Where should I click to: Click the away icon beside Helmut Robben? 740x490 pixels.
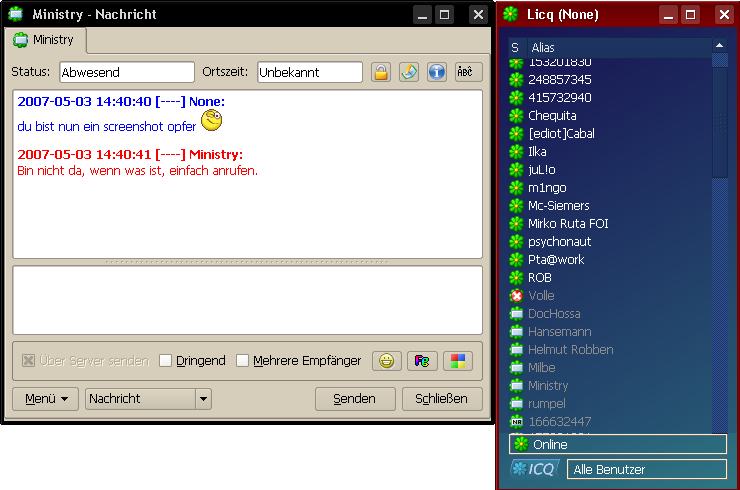tap(516, 350)
